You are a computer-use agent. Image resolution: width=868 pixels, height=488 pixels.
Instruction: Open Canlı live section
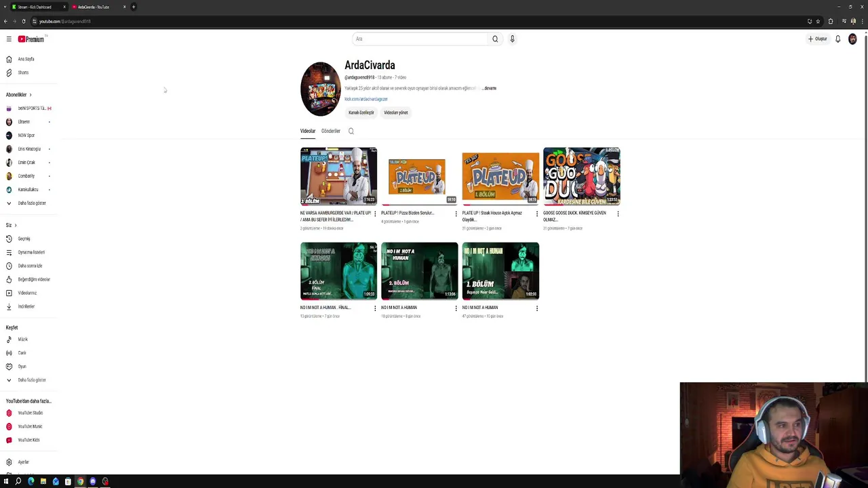point(22,352)
